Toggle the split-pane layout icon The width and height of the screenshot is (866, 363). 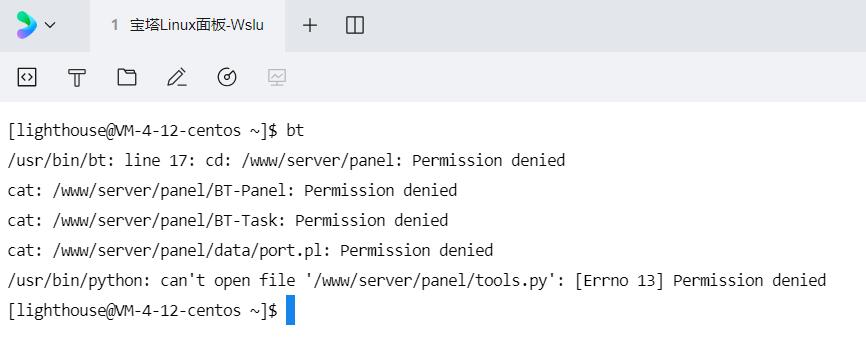coord(355,25)
